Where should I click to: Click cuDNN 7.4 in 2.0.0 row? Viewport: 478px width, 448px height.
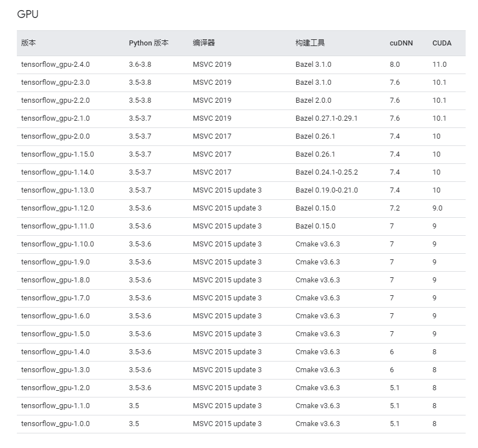(395, 136)
